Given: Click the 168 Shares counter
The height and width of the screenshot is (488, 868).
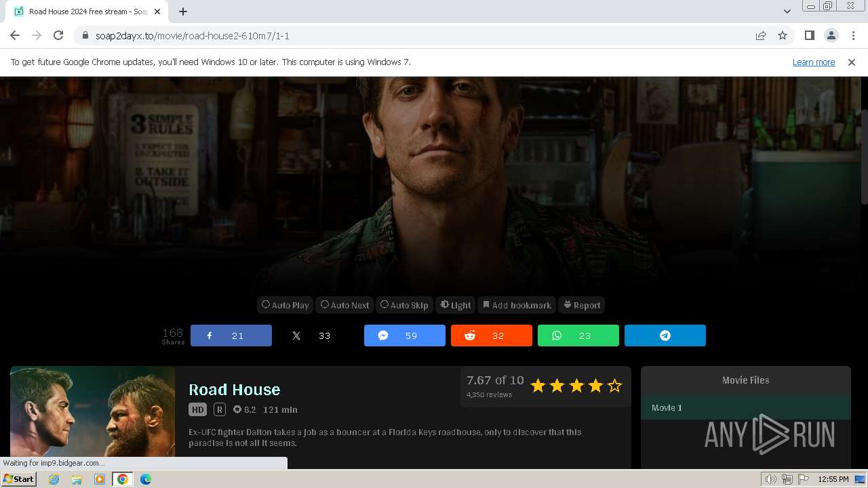Looking at the screenshot, I should [173, 335].
